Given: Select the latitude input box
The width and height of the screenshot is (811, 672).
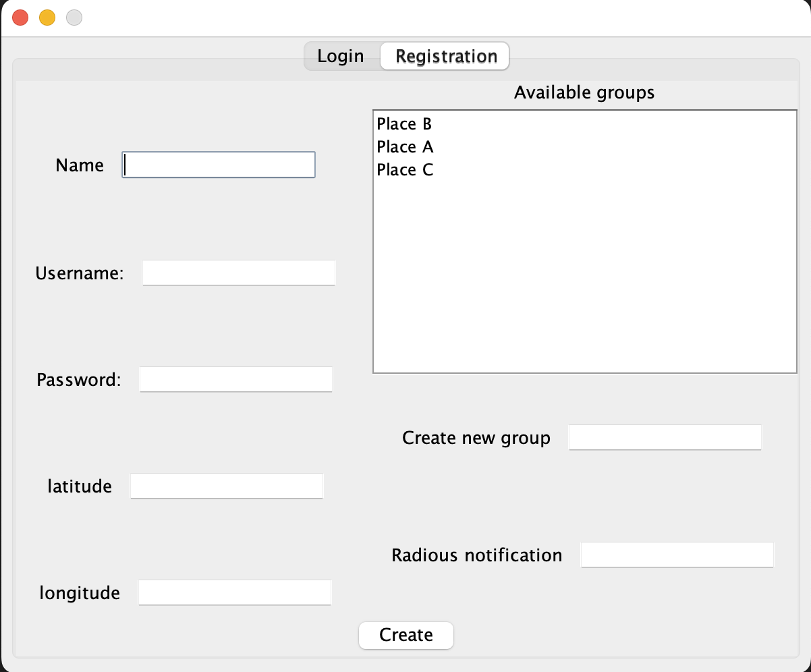Looking at the screenshot, I should coord(227,486).
